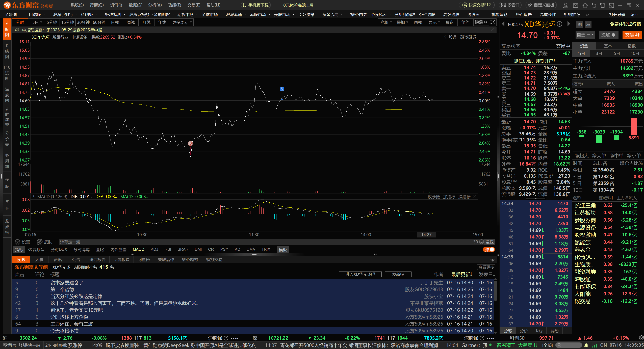Click the 深股通 help question icon
Viewport: 644px width, 349px height.
coord(482,338)
